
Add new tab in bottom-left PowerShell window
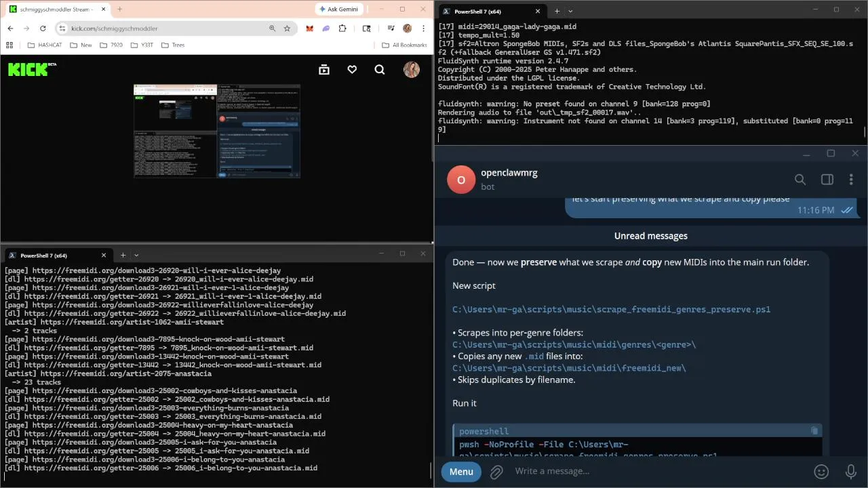coord(123,256)
